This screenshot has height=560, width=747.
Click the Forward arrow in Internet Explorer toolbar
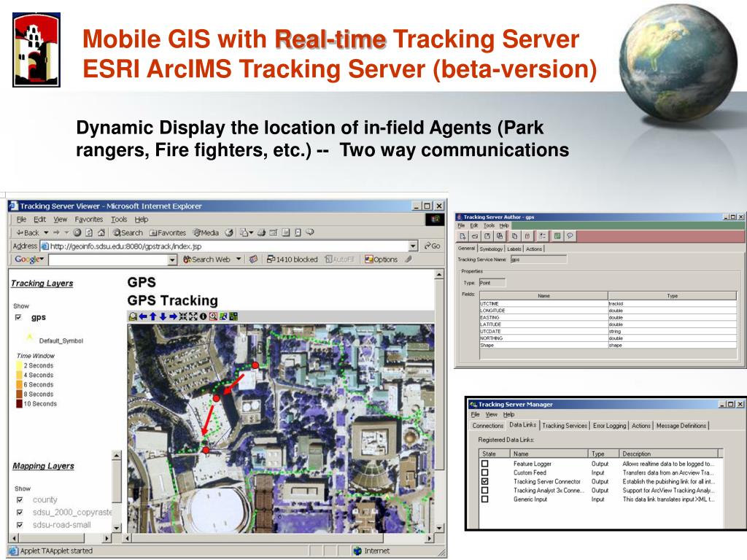tap(56, 233)
